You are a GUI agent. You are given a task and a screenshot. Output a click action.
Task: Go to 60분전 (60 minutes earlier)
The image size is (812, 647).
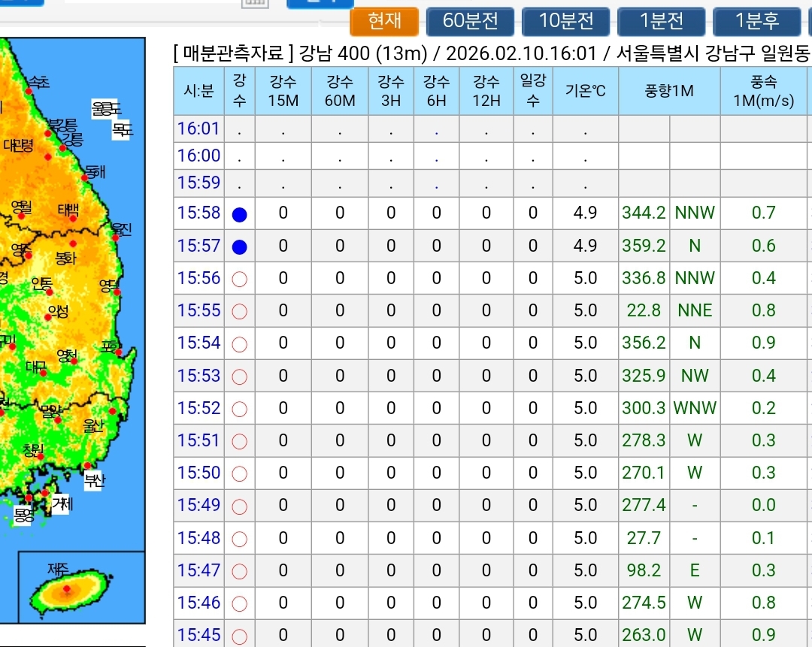[x=470, y=21]
